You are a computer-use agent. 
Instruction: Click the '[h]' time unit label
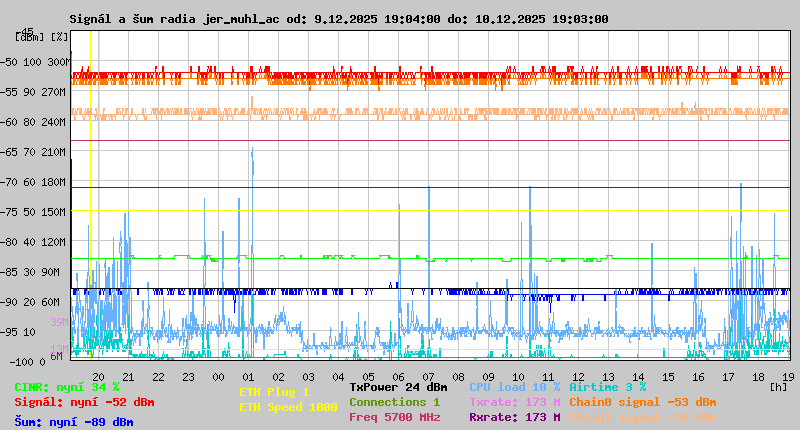point(778,387)
